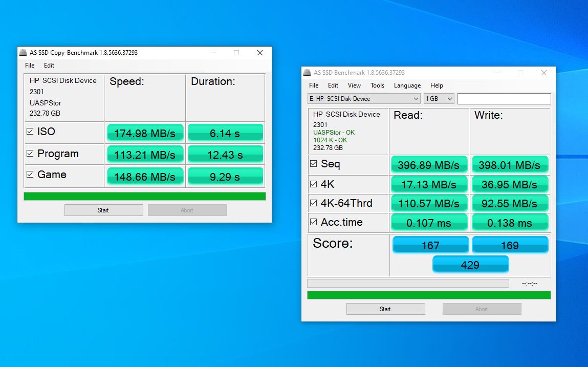The width and height of the screenshot is (588, 367).
Task: Click the empty text field beside 1 GB
Action: 504,99
